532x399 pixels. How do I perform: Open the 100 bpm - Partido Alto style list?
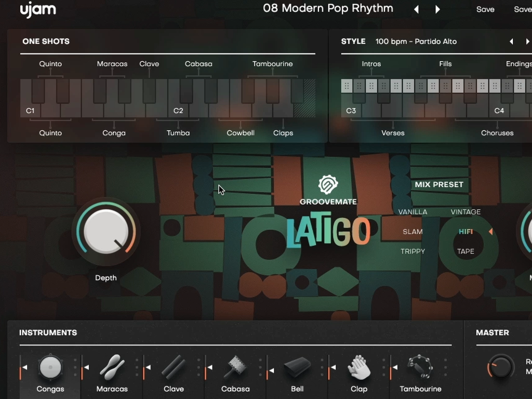[416, 42]
